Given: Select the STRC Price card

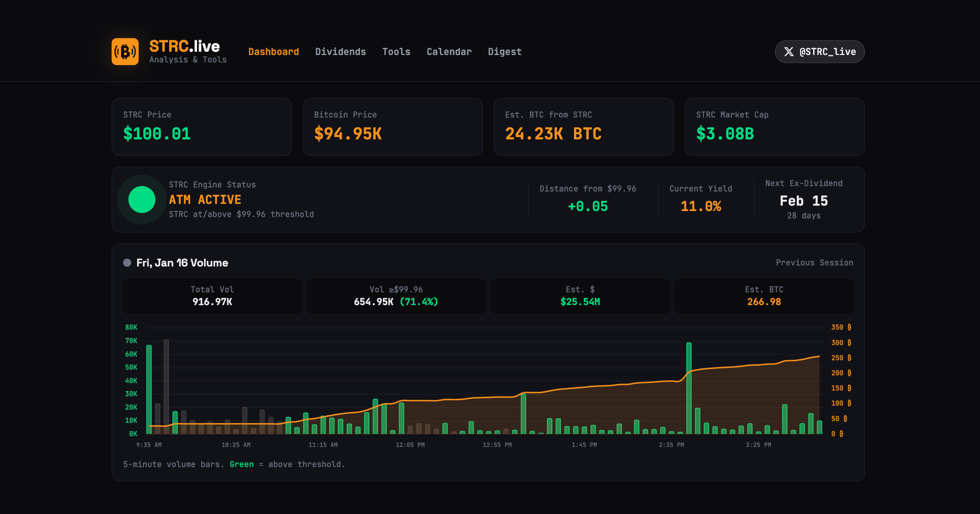Looking at the screenshot, I should pyautogui.click(x=201, y=126).
